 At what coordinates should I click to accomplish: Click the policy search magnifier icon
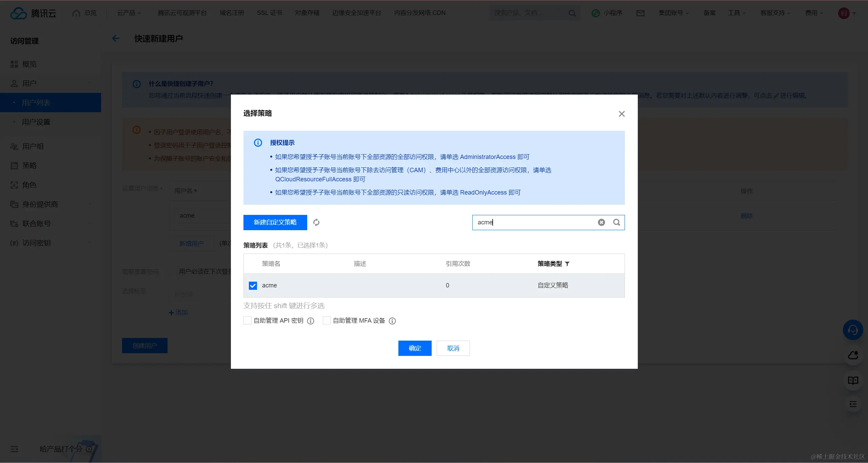616,222
